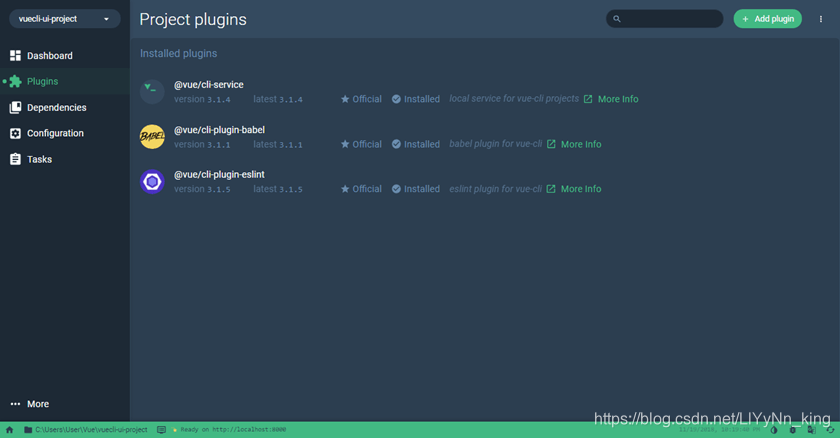Click the home icon in status bar
The image size is (840, 438).
(9, 429)
